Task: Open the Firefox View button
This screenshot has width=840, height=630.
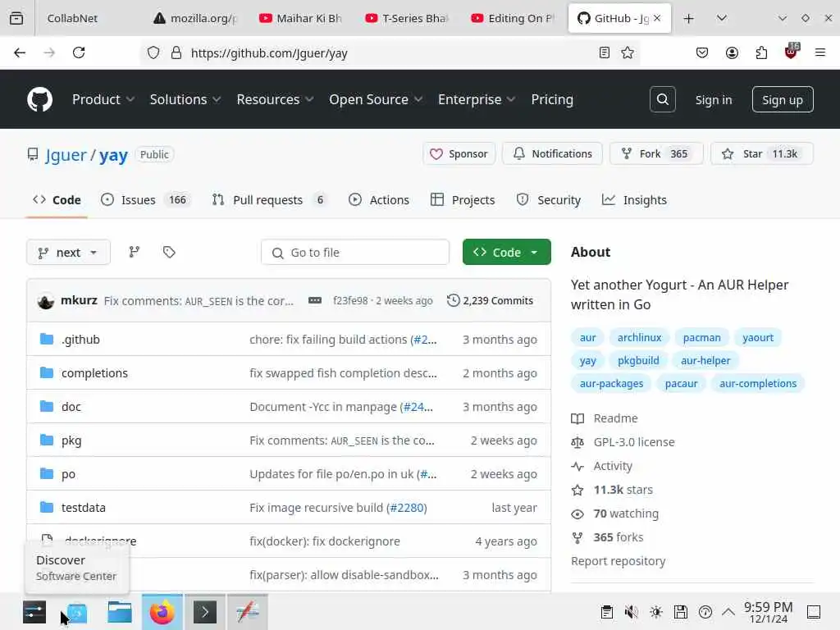Action: coord(16,18)
